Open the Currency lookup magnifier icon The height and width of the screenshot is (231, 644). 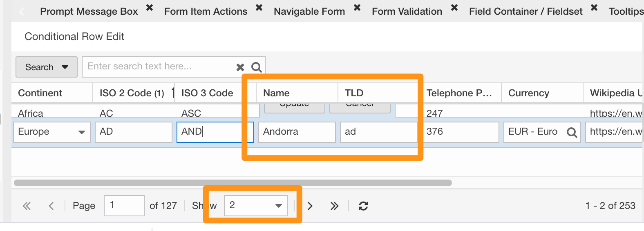pos(572,132)
